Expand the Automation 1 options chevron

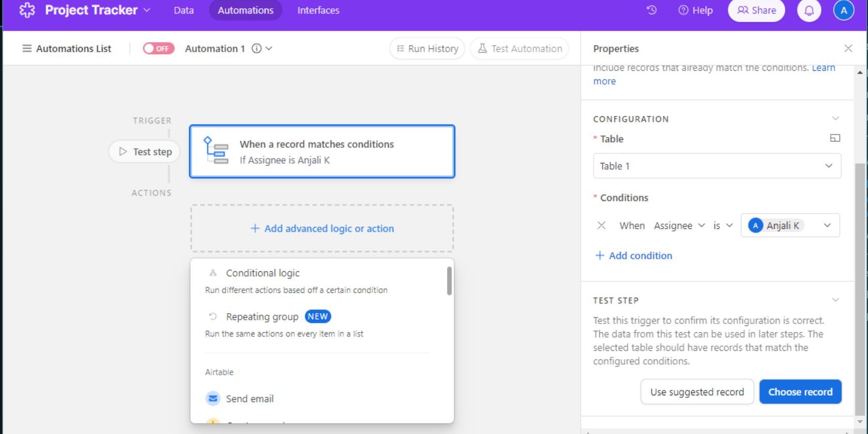point(269,48)
